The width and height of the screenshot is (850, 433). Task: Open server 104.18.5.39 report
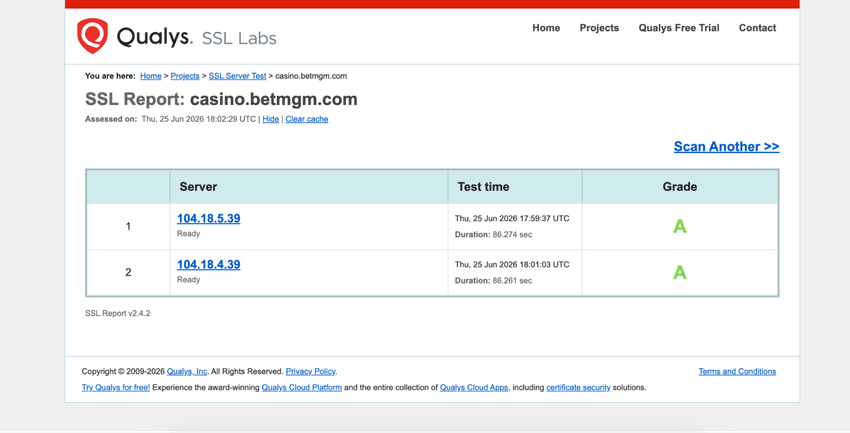(209, 218)
